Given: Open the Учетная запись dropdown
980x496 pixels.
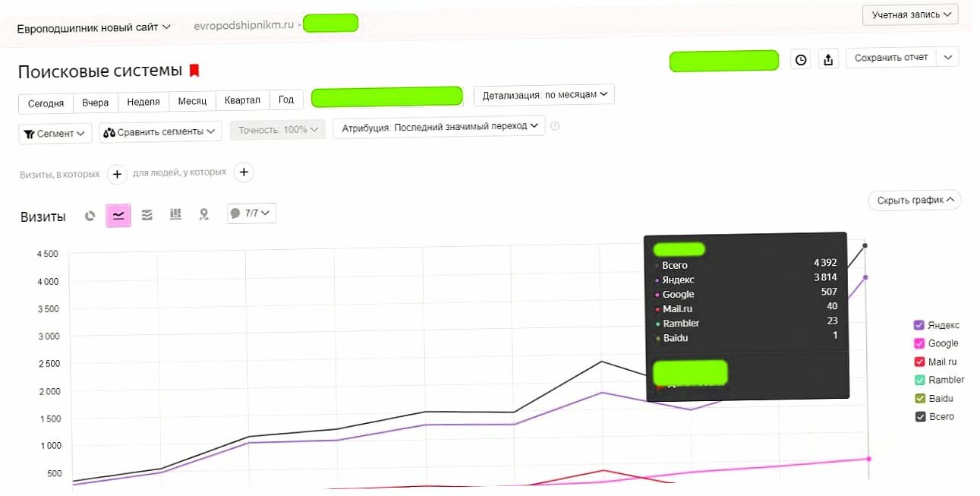Looking at the screenshot, I should [911, 14].
